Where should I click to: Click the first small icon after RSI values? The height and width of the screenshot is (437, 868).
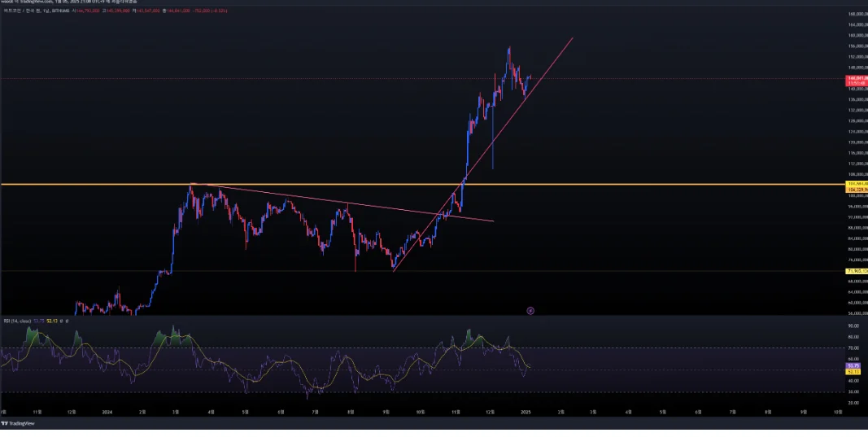point(61,321)
